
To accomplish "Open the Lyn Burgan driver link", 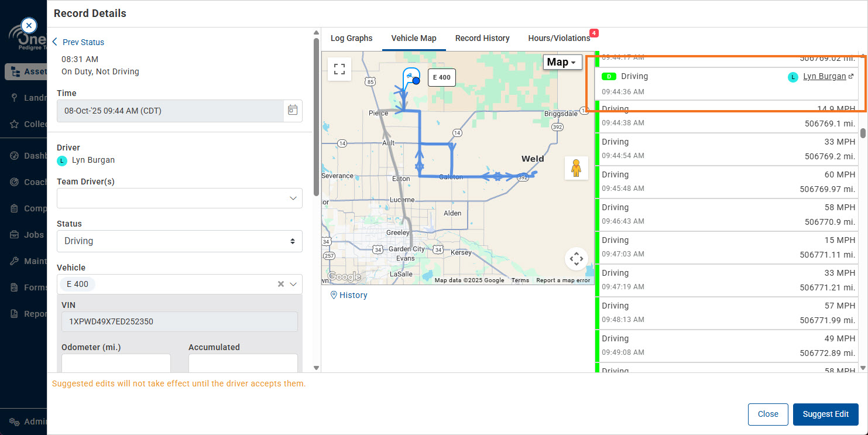I will pyautogui.click(x=824, y=77).
